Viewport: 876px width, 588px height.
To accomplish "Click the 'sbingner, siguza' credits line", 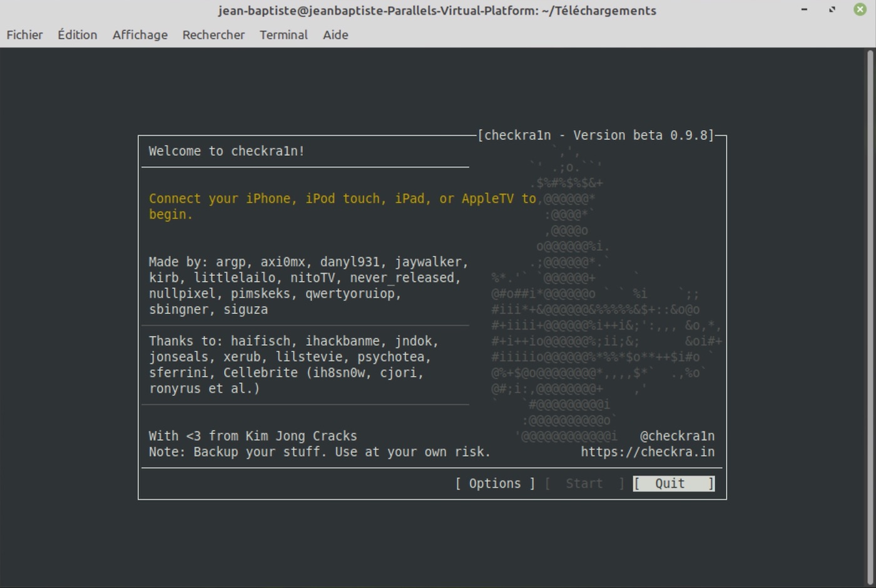I will point(208,310).
